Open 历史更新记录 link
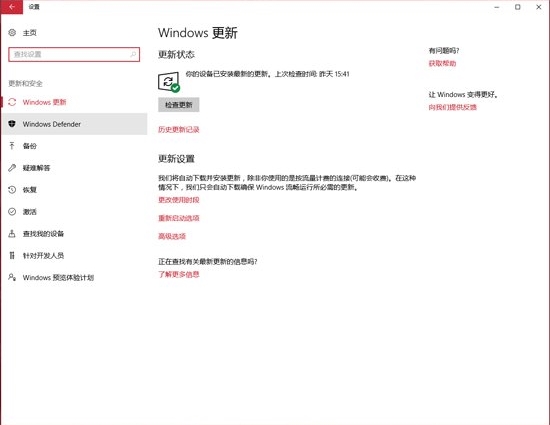Viewport: 550px width, 425px height. tap(179, 129)
